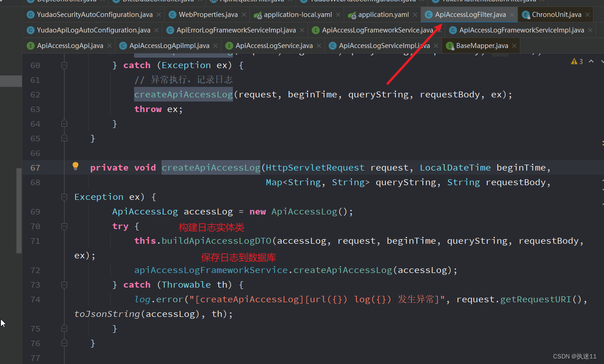Click the fold end marker on line 76
Viewport: 604px width, 364px height.
tap(64, 343)
